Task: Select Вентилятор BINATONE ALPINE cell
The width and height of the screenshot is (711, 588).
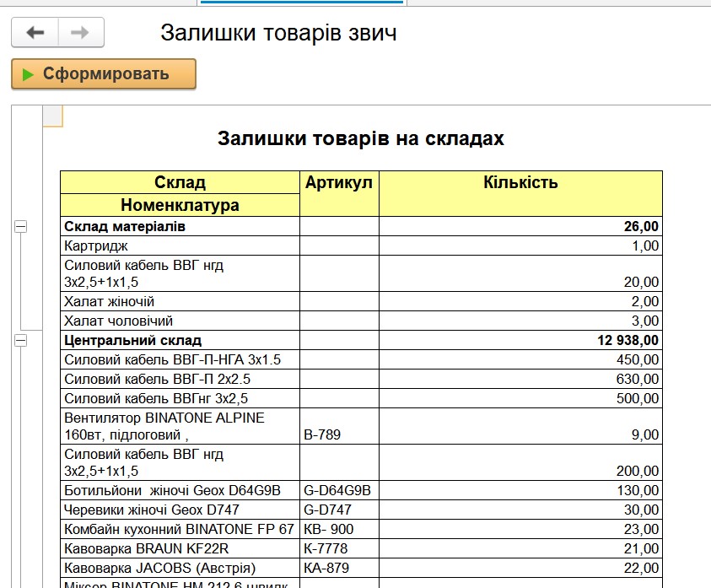Action: [180, 426]
